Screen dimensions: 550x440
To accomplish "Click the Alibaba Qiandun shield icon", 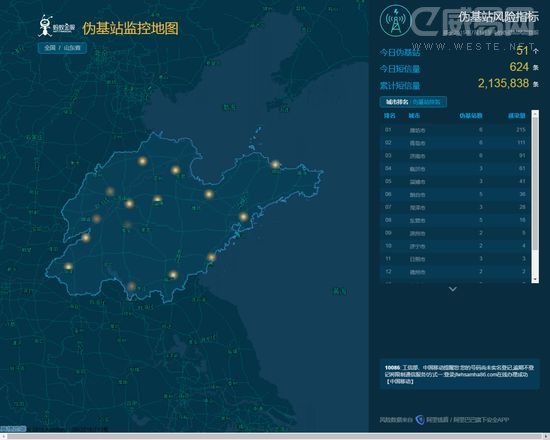I will tap(420, 420).
